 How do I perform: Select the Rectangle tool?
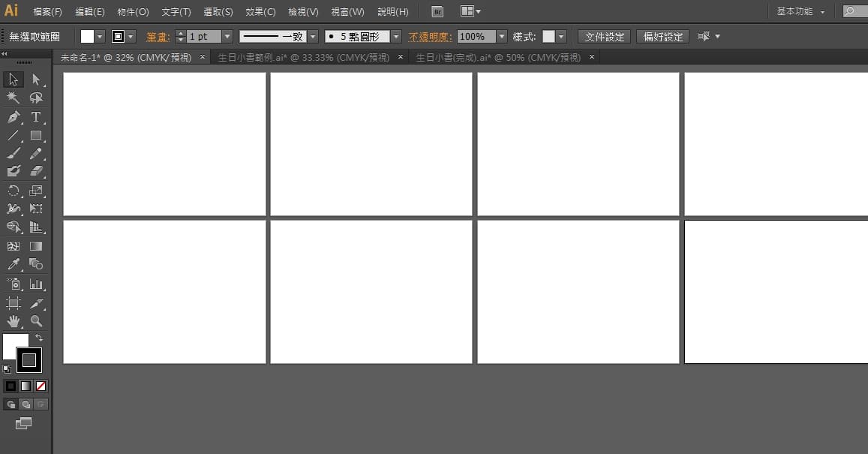[36, 135]
